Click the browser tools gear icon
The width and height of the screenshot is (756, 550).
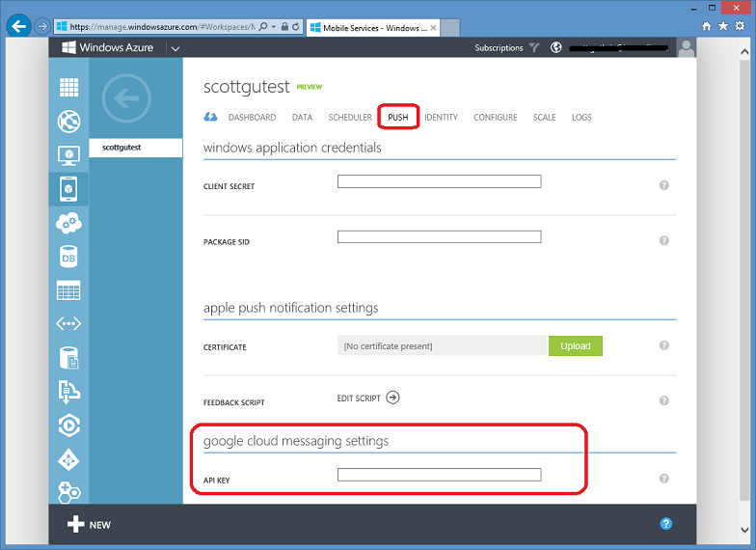point(740,26)
